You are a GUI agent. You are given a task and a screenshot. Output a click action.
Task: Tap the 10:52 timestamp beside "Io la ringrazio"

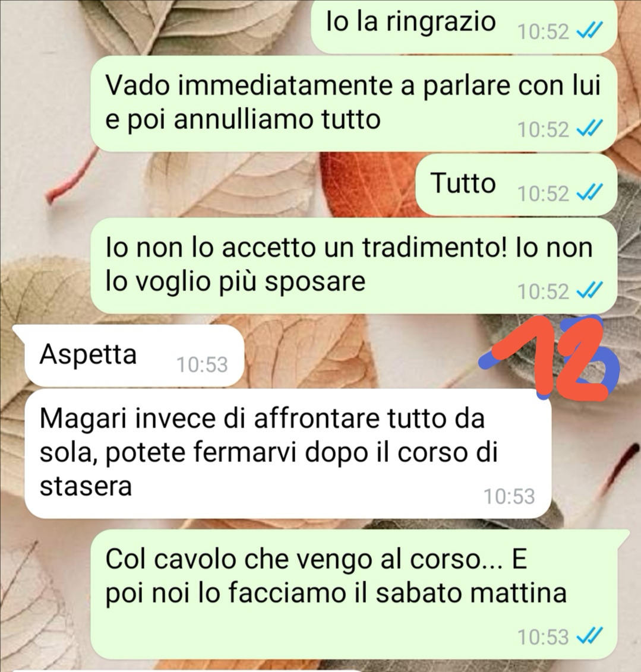(543, 31)
